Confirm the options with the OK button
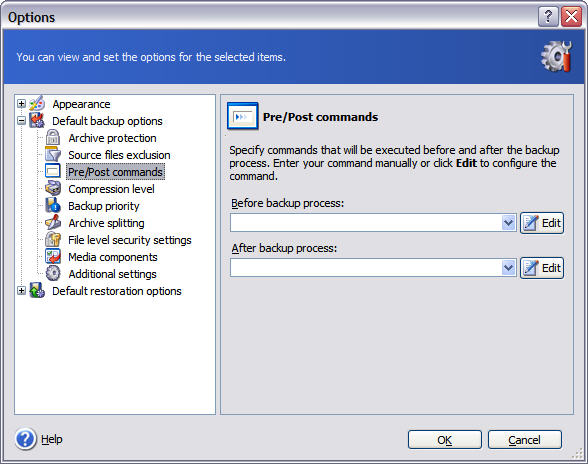Viewport: 588px width, 464px height. click(444, 440)
